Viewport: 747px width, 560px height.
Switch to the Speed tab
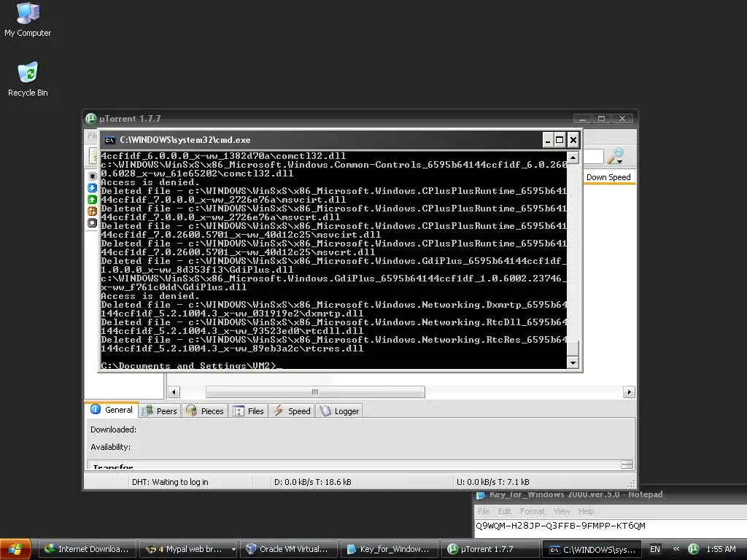coord(292,411)
